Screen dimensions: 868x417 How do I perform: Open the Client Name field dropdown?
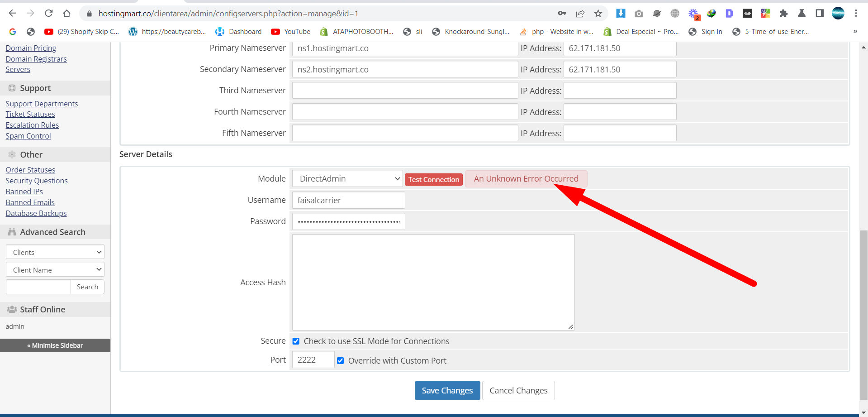click(55, 270)
